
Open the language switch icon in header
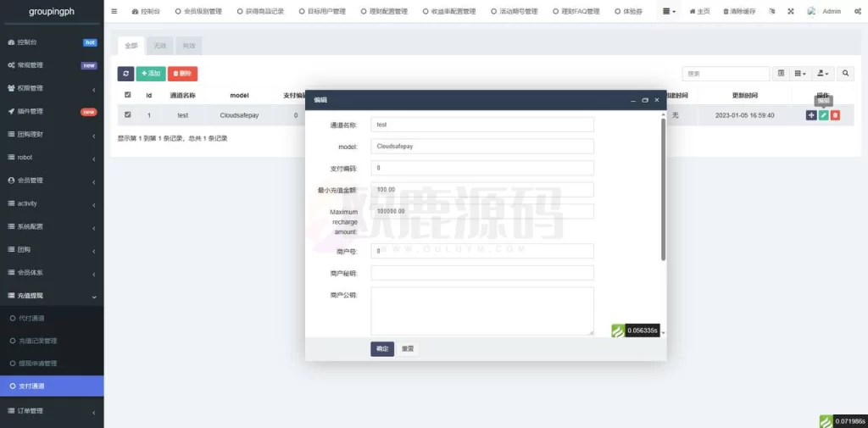pyautogui.click(x=772, y=11)
